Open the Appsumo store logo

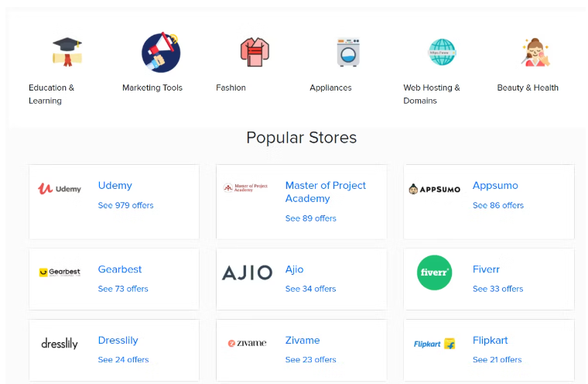coord(434,189)
